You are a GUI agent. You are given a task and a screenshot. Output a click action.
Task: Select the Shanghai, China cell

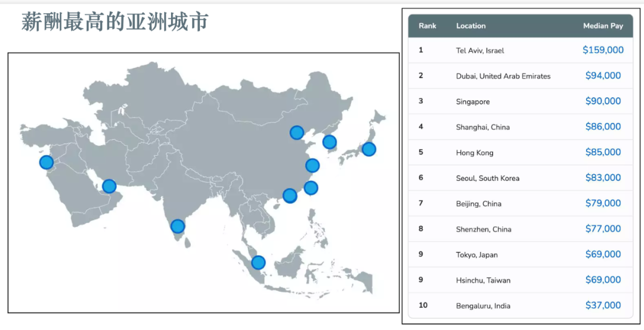[x=482, y=127]
